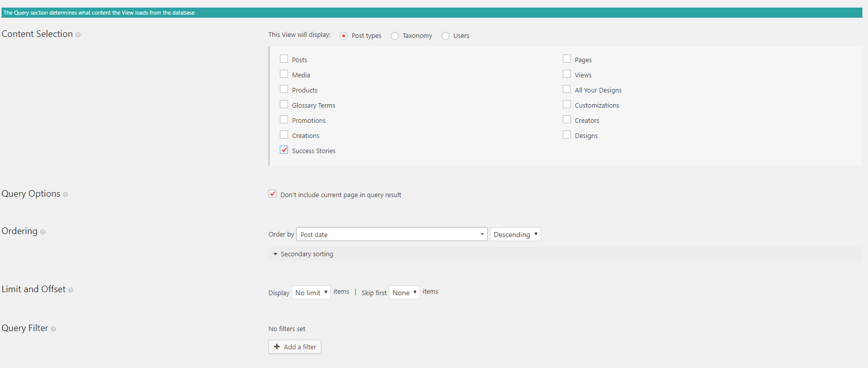The width and height of the screenshot is (868, 368).
Task: Open the Content Selection help icon
Action: [78, 35]
